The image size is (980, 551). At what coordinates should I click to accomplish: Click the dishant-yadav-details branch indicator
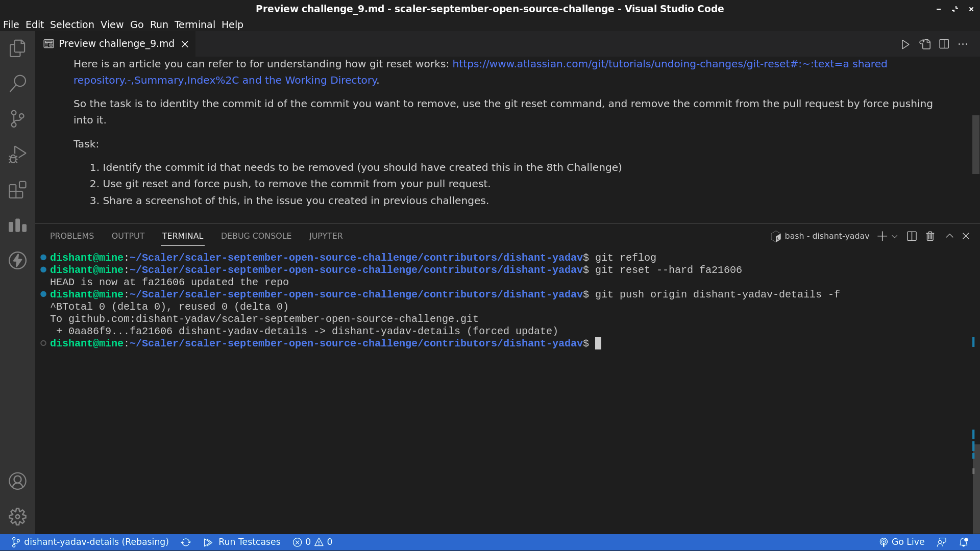[90, 542]
